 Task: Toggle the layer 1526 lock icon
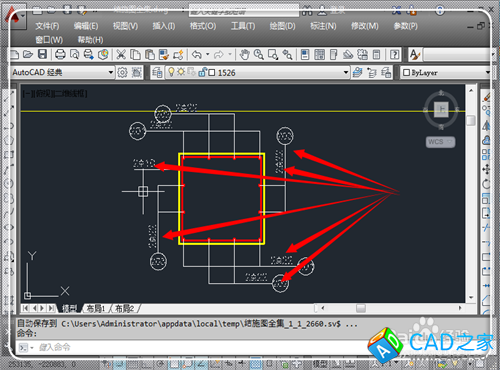point(202,72)
